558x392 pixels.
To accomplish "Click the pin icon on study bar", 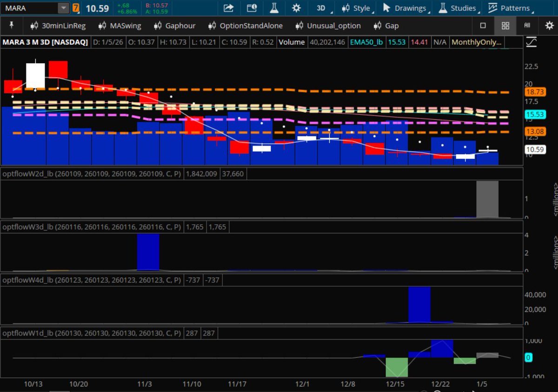I will click(12, 26).
